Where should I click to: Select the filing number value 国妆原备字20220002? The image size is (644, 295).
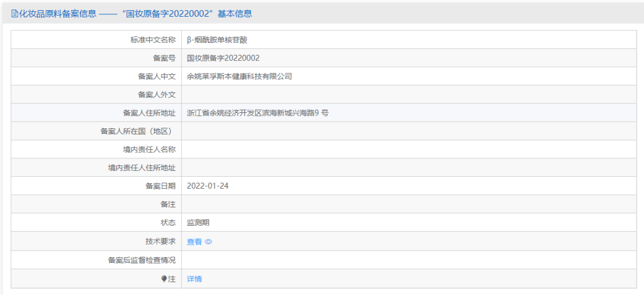(223, 58)
